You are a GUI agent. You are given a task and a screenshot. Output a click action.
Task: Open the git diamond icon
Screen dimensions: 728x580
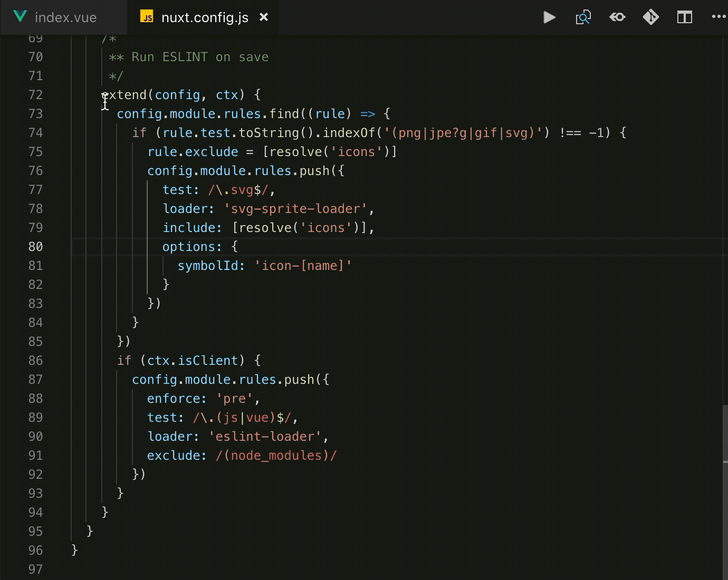tap(651, 17)
